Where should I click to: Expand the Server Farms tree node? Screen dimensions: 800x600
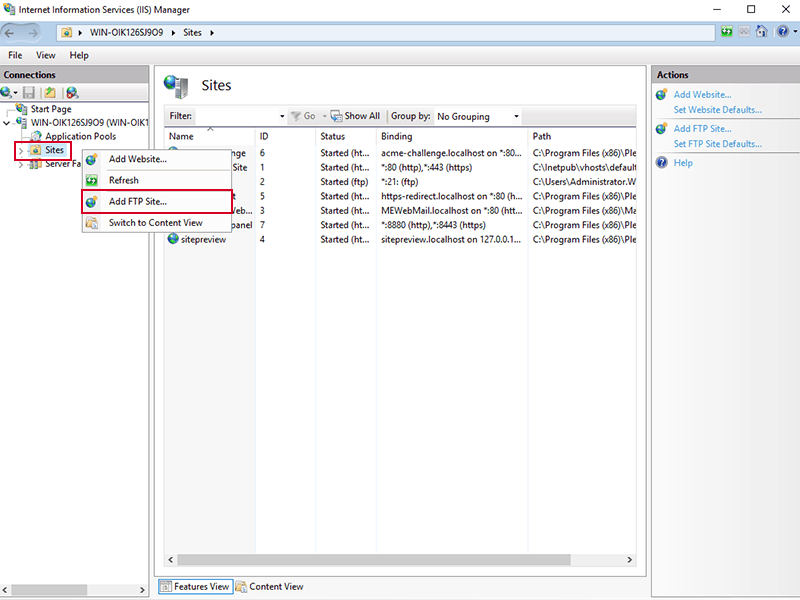21,164
